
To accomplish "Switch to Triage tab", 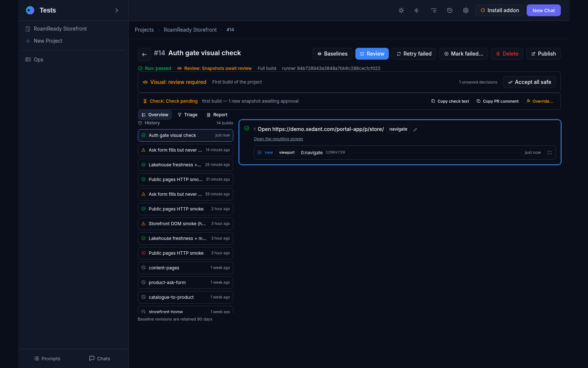I will pos(187,115).
